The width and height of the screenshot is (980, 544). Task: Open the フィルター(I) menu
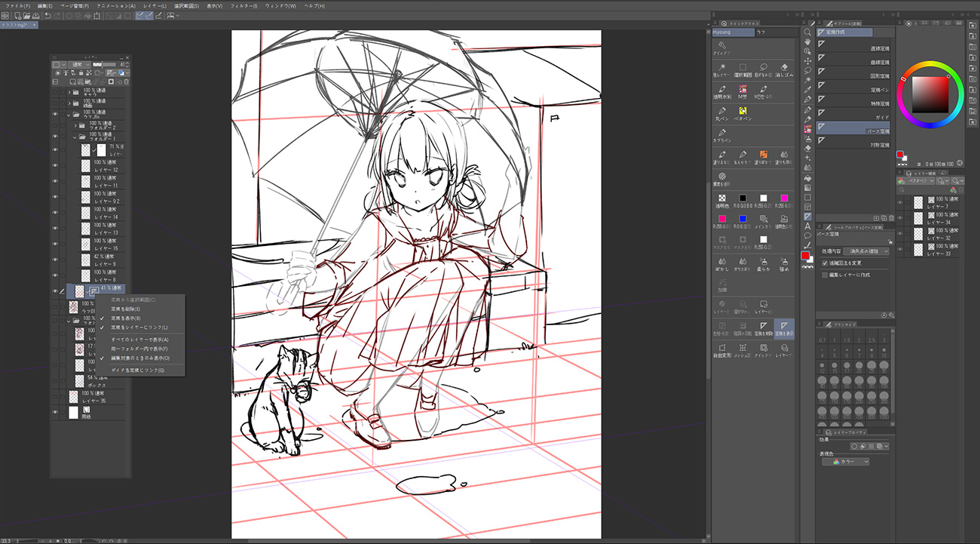(x=244, y=5)
